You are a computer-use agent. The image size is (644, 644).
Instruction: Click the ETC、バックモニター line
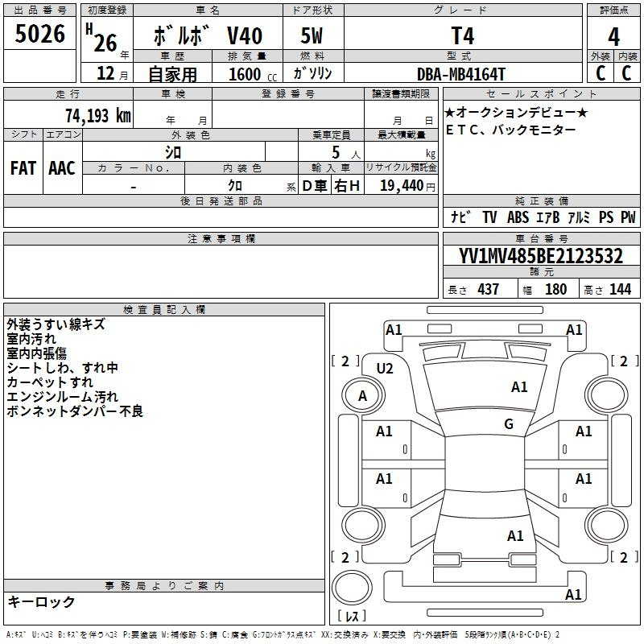511,130
